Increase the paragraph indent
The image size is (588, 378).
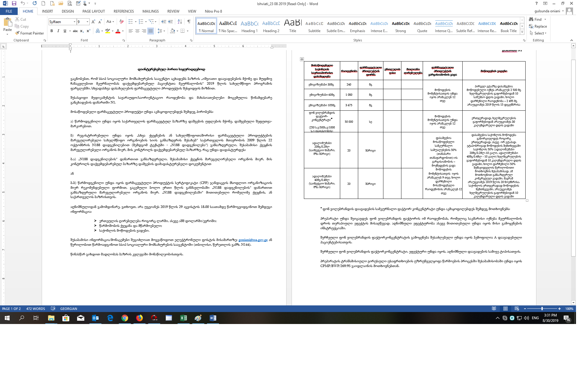pyautogui.click(x=170, y=22)
